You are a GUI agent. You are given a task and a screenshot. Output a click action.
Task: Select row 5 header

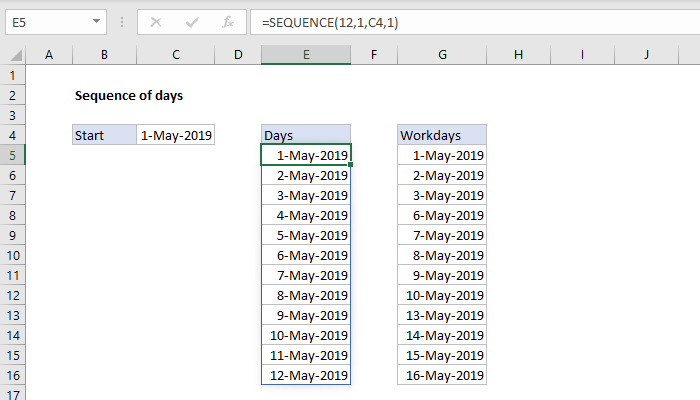13,155
